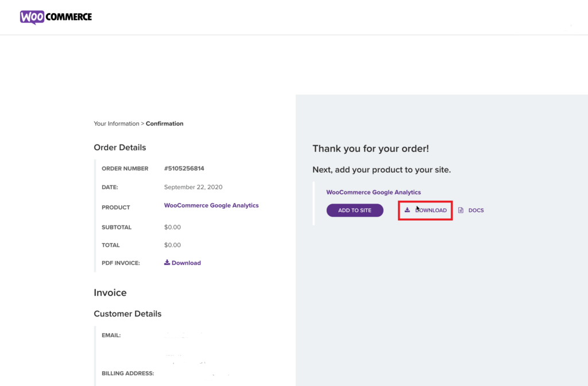Viewport: 588px width, 386px height.
Task: Open WooCommerce Google Analytics product link in Order Details
Action: (211, 205)
